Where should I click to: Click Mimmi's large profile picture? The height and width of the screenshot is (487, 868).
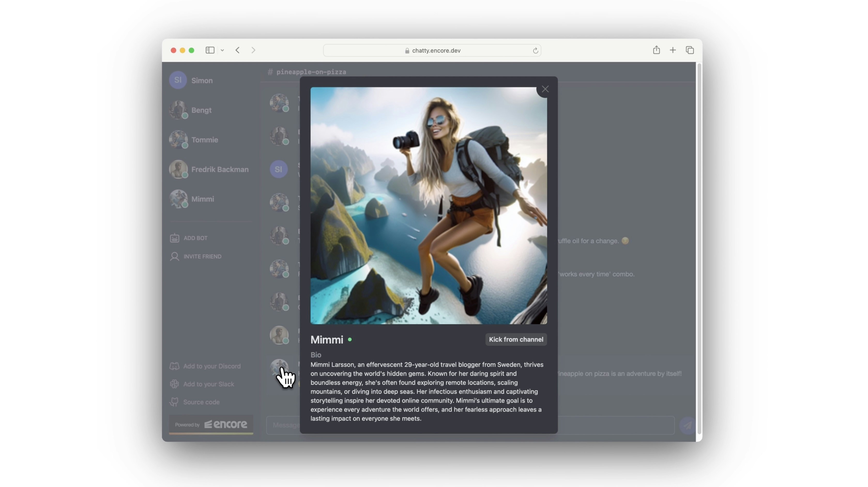click(428, 205)
